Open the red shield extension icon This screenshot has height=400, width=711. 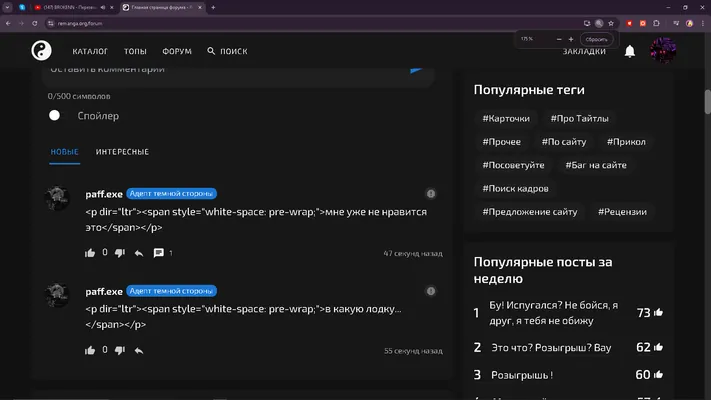629,23
